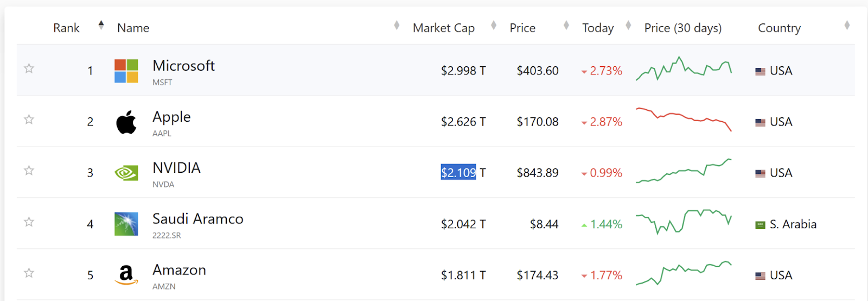868x301 pixels.
Task: Open the NVIDIA company name link
Action: [177, 168]
